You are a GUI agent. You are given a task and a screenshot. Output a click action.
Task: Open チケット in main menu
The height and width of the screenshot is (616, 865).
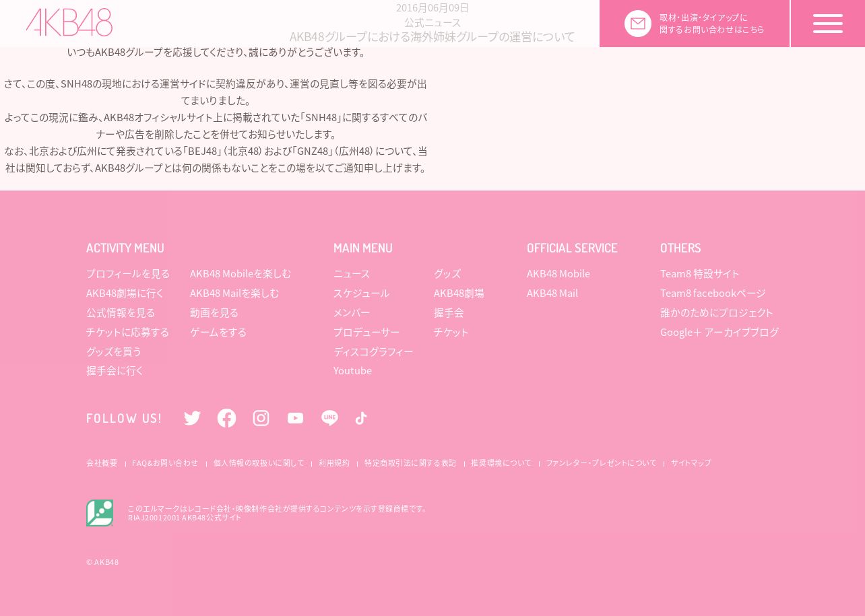(451, 332)
